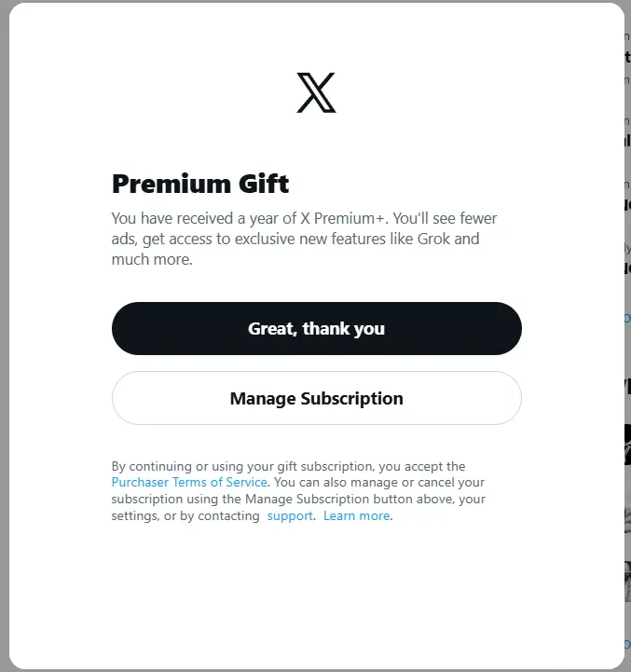631x672 pixels.
Task: Click the text "much more." ending the description
Action: point(152,259)
